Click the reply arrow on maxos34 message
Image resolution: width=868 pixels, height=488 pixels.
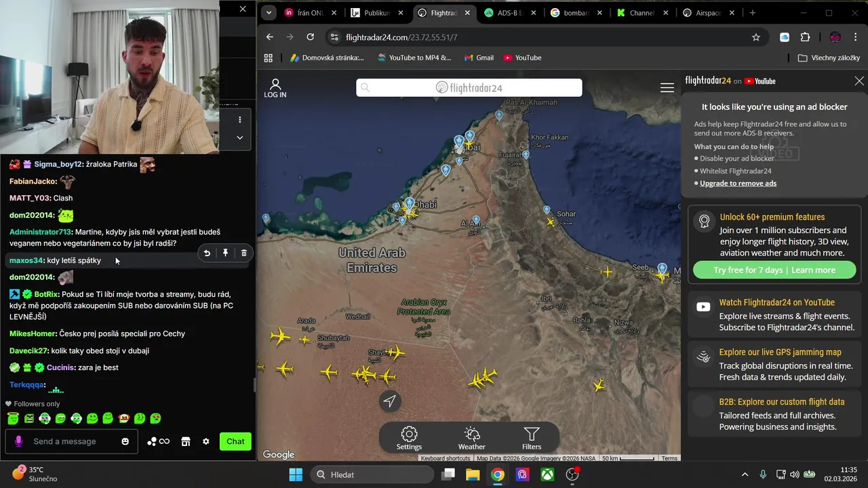coord(207,253)
